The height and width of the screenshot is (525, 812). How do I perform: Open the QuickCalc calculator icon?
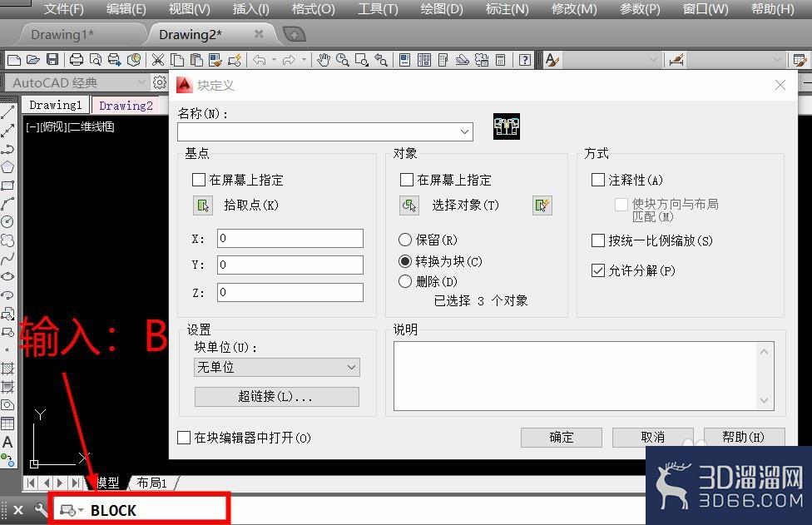[500, 60]
